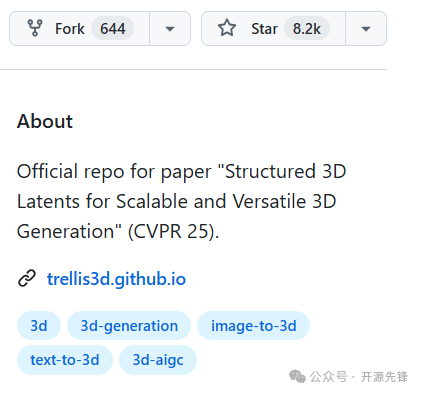Click the fork branch icon

(x=35, y=28)
